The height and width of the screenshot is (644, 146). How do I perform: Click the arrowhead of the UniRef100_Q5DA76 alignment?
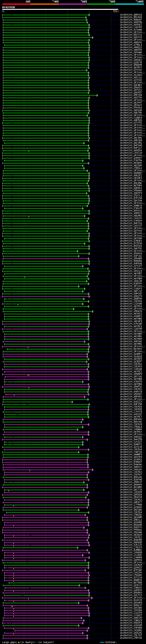click(93, 312)
